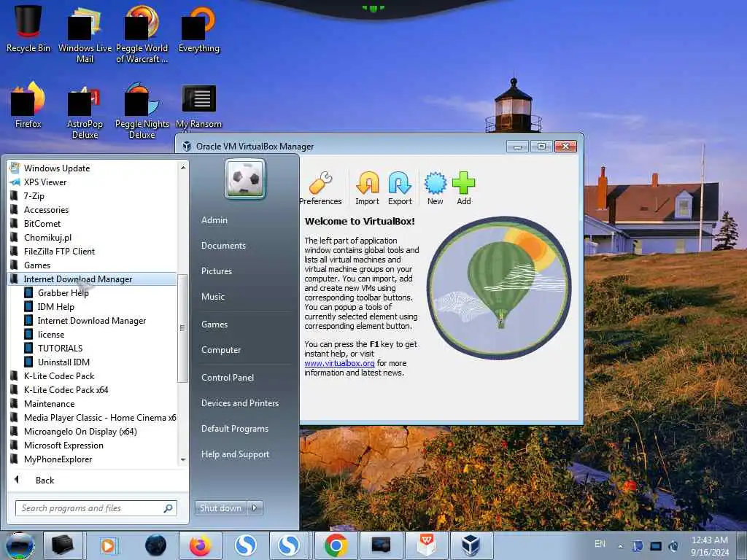
Task: Select the Firefox desktop icon
Action: (28, 105)
